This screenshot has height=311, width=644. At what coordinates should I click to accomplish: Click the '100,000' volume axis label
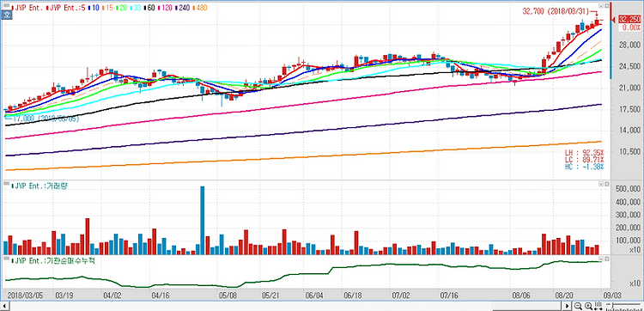click(628, 241)
